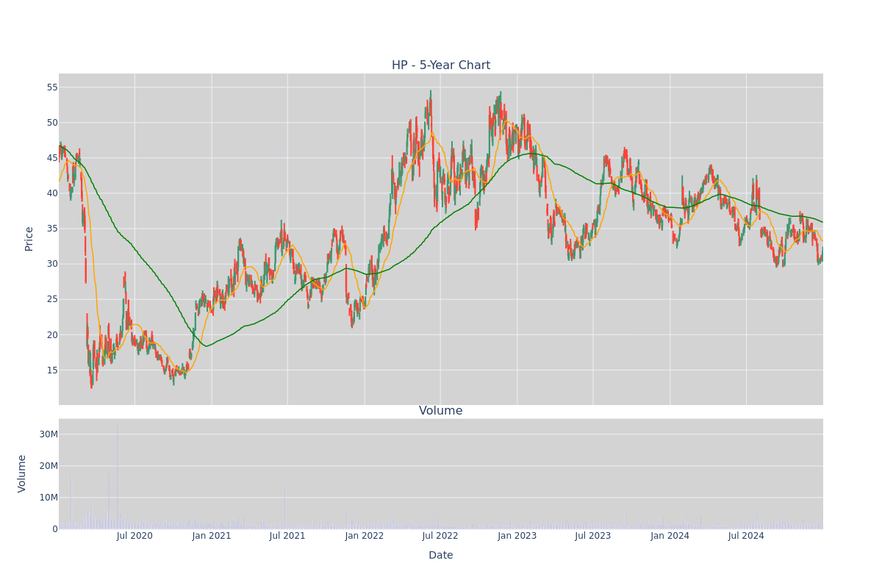The width and height of the screenshot is (882, 588).
Task: Select the "Jul 2020" date tick
Action: [x=135, y=536]
